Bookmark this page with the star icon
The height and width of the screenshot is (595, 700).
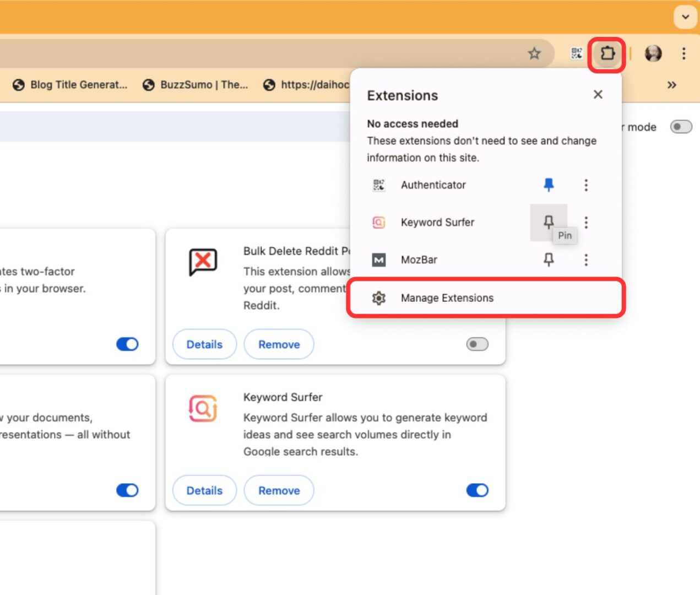534,53
